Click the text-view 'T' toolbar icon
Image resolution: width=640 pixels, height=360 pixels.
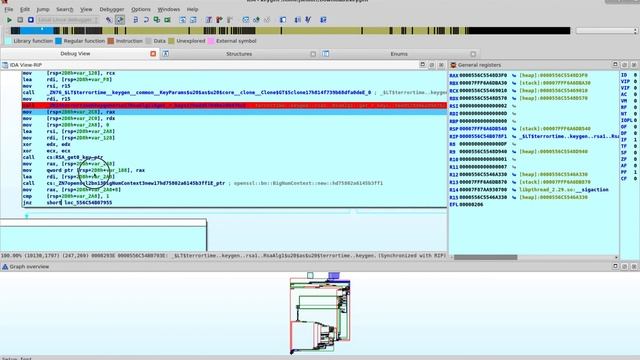pyautogui.click(x=209, y=20)
